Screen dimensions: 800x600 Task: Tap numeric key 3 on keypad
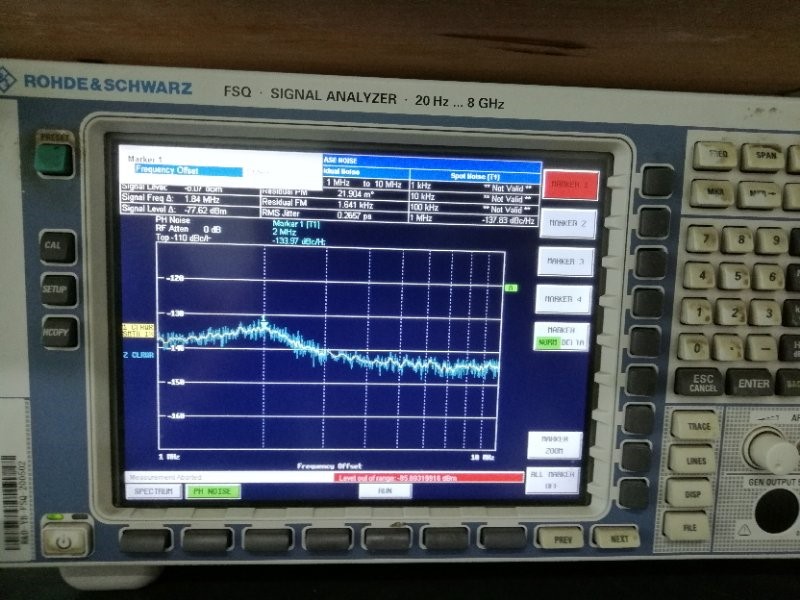tap(765, 314)
